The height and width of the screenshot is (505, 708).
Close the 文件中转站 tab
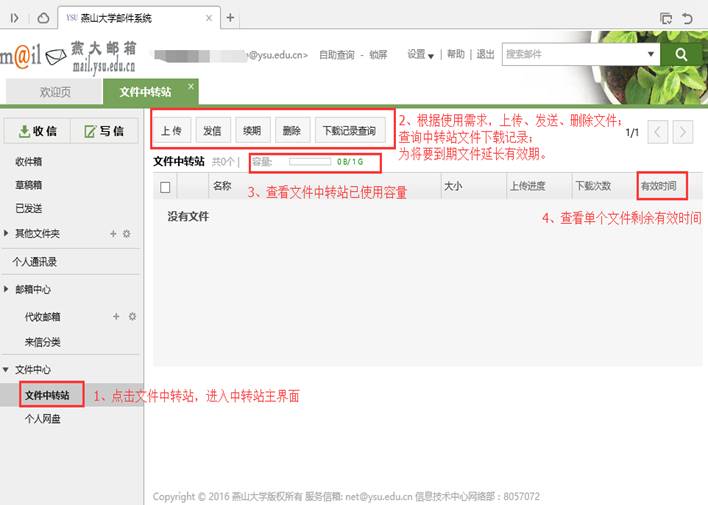191,86
